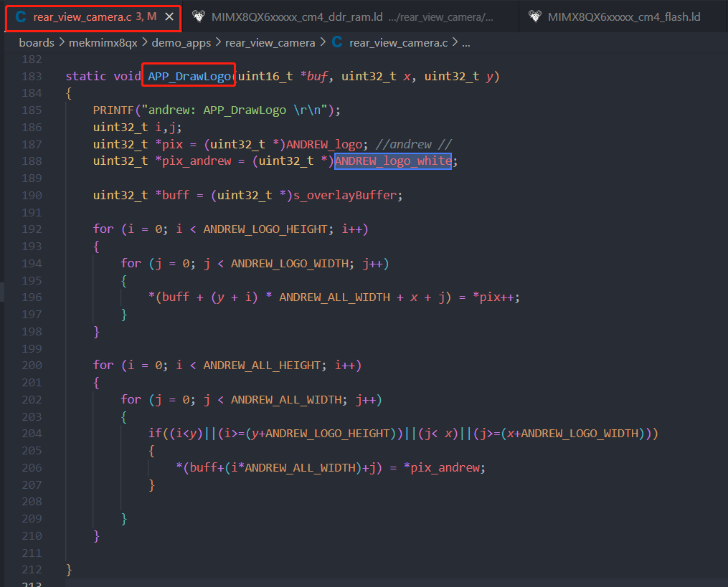Open the MIMX8QX6xxxxx_cm4_flash.ld tab
Image resolution: width=728 pixels, height=587 pixels.
point(624,17)
